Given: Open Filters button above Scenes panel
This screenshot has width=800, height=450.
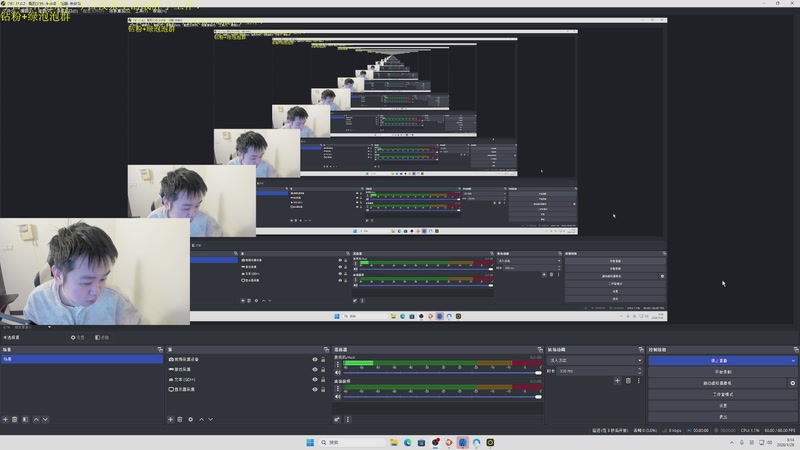Looking at the screenshot, I should (102, 337).
